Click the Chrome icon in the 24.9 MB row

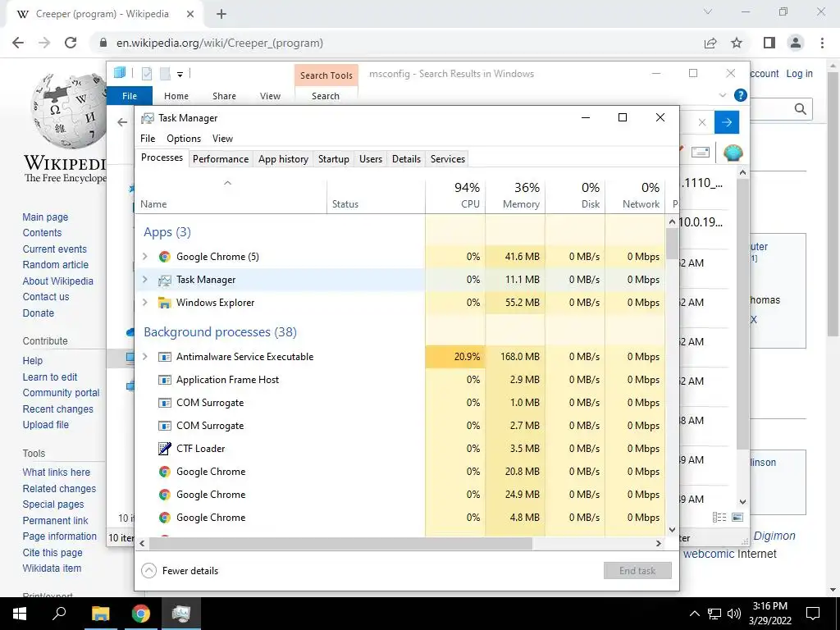164,495
